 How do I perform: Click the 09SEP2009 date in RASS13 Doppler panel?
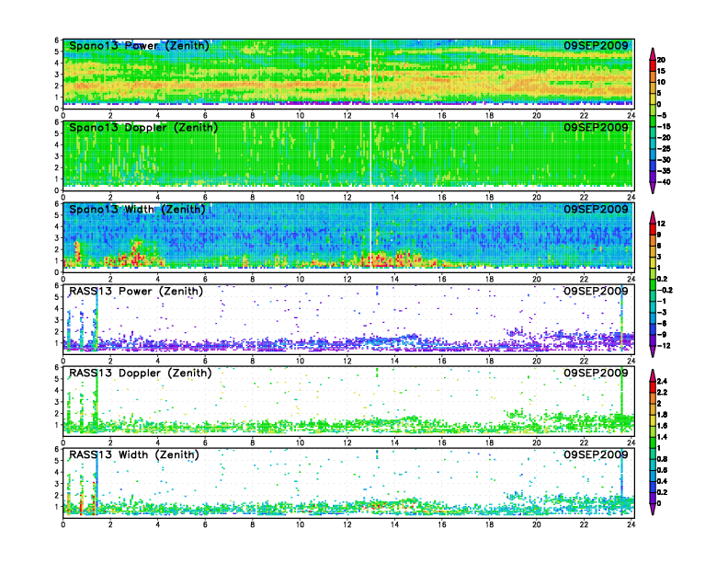(x=596, y=373)
